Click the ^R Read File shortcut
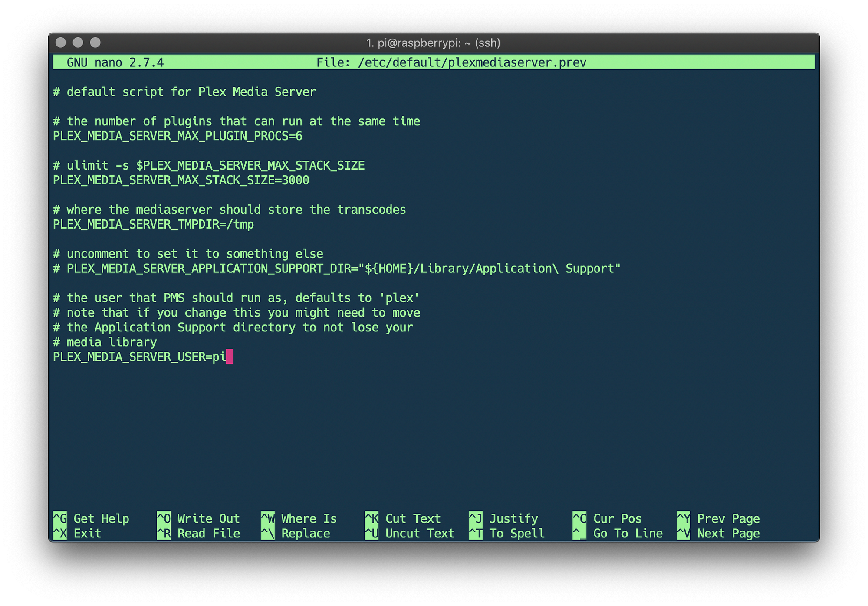Image resolution: width=868 pixels, height=606 pixels. tap(198, 533)
